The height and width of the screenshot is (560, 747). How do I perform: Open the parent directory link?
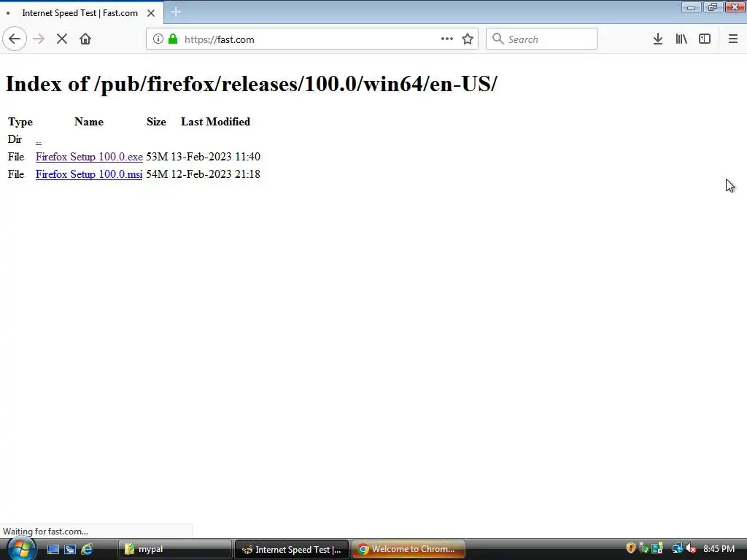[39, 140]
